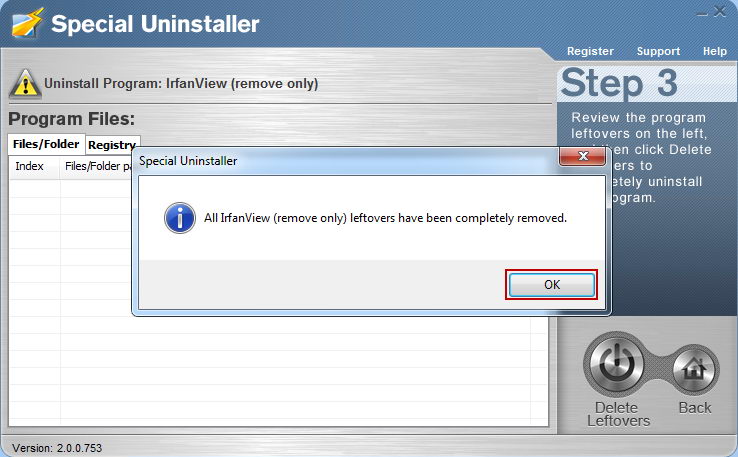
Task: Close the main Special Uninstaller window
Action: click(719, 12)
